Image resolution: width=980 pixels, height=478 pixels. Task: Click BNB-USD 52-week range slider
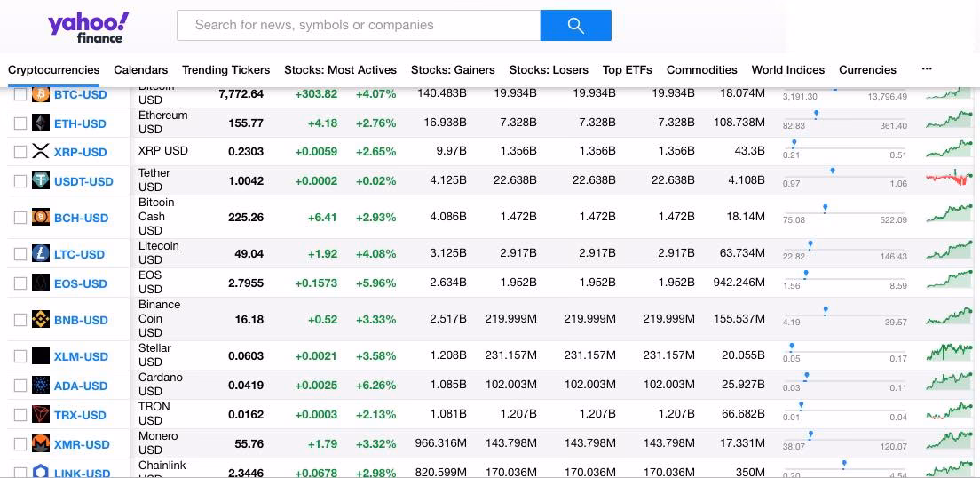[x=844, y=316]
